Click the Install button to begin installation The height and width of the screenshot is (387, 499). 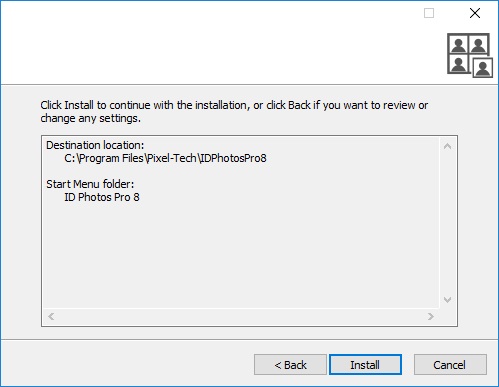point(365,365)
